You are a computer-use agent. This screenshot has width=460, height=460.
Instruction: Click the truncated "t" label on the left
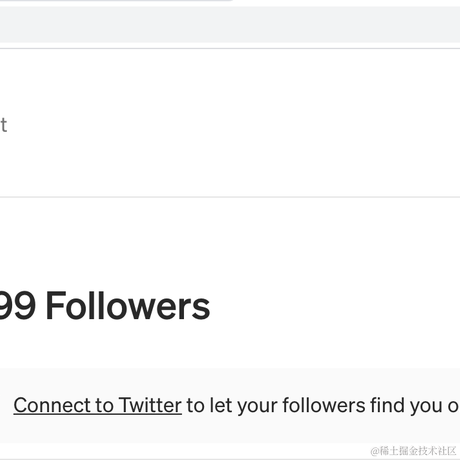[x=3, y=125]
